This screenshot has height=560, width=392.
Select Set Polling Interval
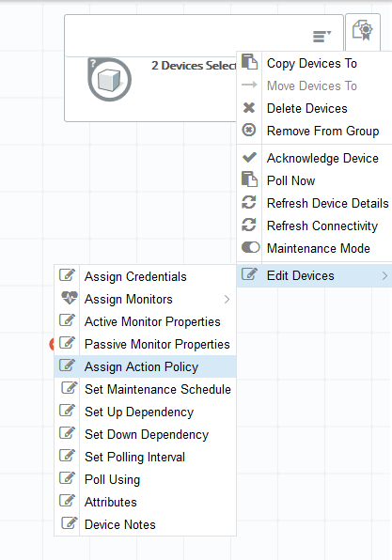[x=145, y=457]
